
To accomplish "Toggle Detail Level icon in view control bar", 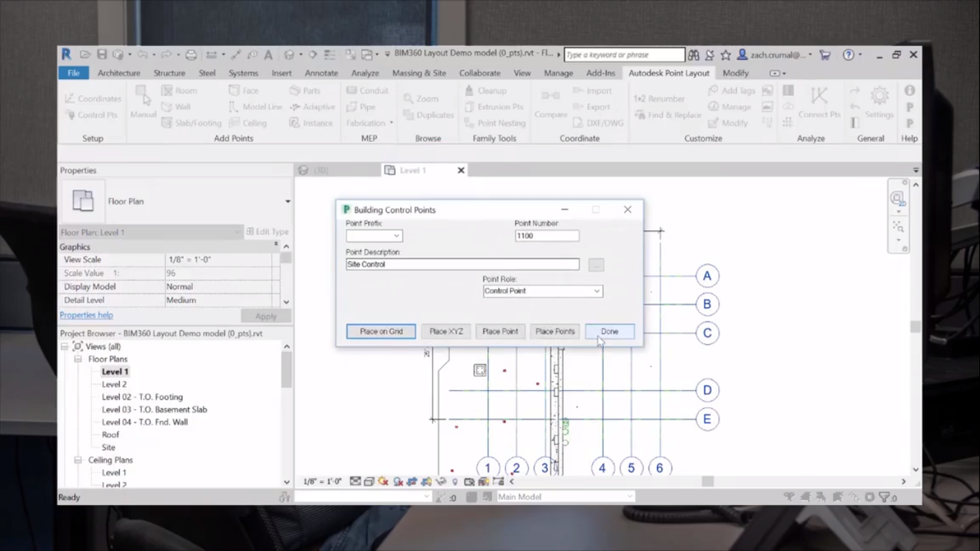I will tap(355, 482).
